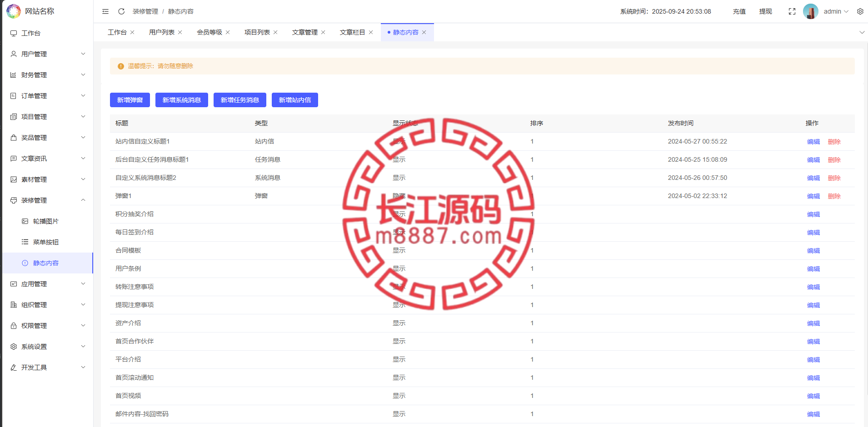Edit the 合同模板 row
Image resolution: width=868 pixels, height=427 pixels.
pyautogui.click(x=813, y=251)
